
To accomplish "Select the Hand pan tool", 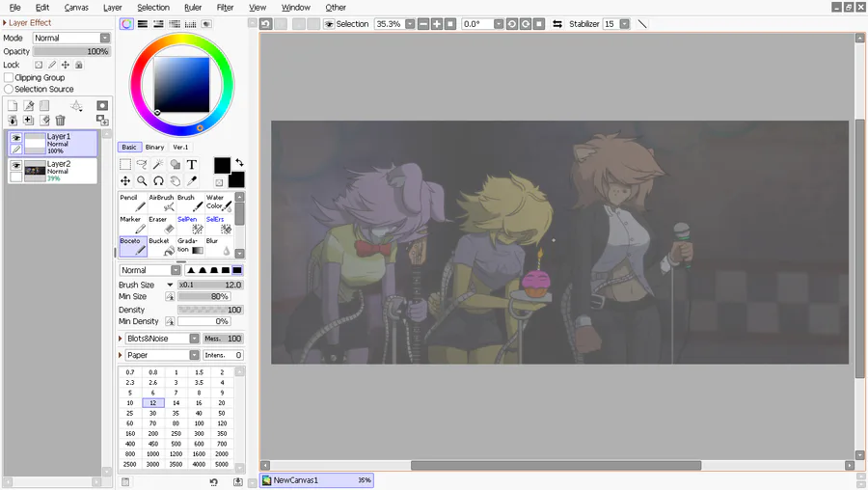I will (175, 181).
